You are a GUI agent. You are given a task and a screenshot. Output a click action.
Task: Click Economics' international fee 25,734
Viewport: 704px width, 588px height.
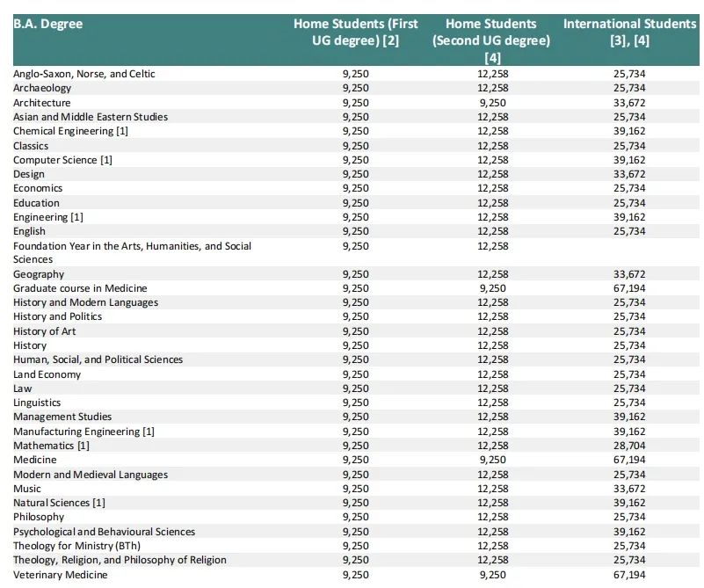[629, 188]
